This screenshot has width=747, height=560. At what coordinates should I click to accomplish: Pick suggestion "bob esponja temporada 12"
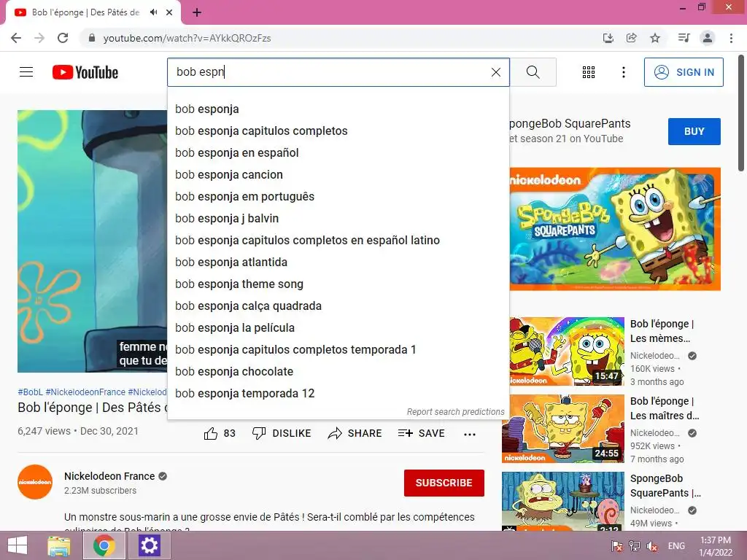pos(338,394)
